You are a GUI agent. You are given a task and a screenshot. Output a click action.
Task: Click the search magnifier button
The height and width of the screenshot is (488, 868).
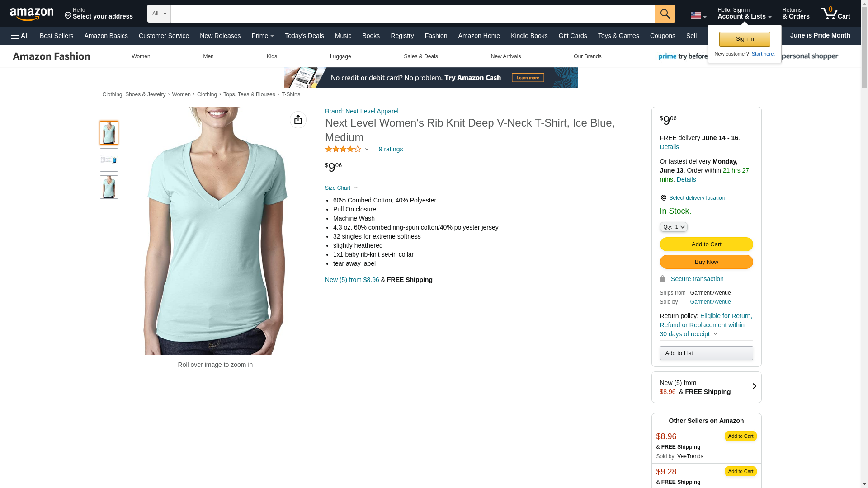665,14
